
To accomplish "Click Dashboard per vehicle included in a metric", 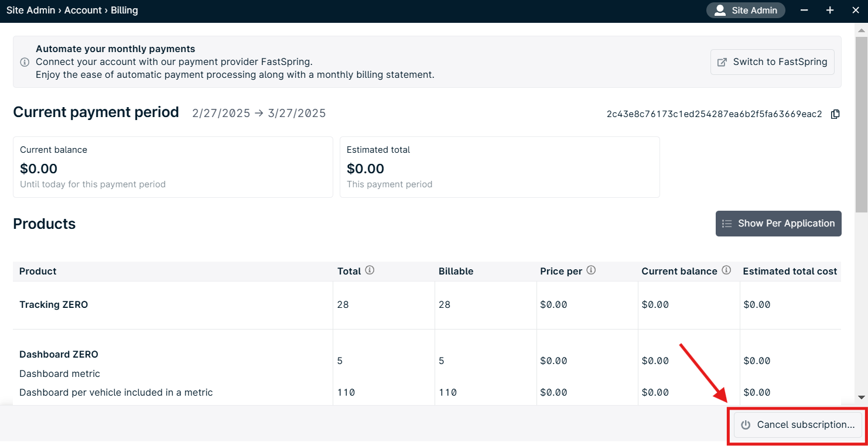I will click(x=116, y=393).
